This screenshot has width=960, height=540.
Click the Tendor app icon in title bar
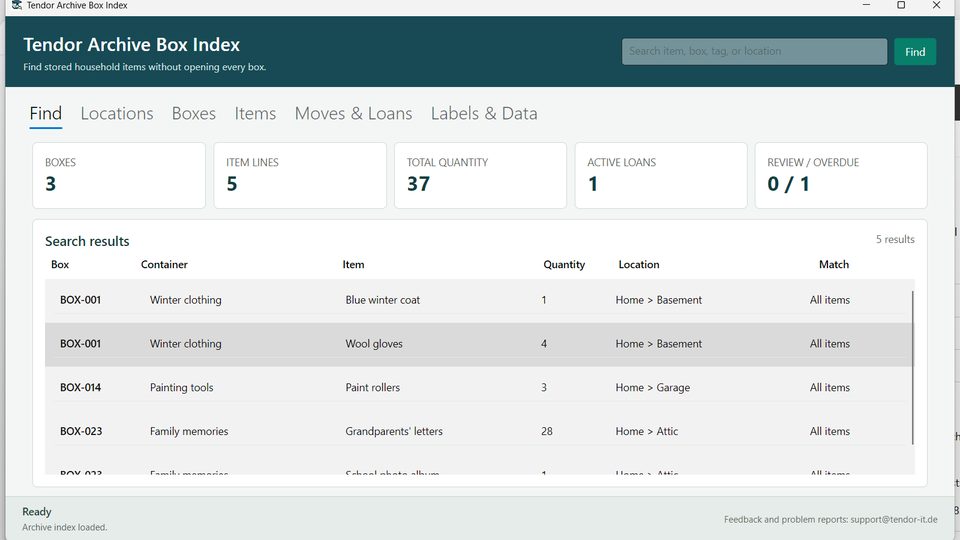coord(17,5)
